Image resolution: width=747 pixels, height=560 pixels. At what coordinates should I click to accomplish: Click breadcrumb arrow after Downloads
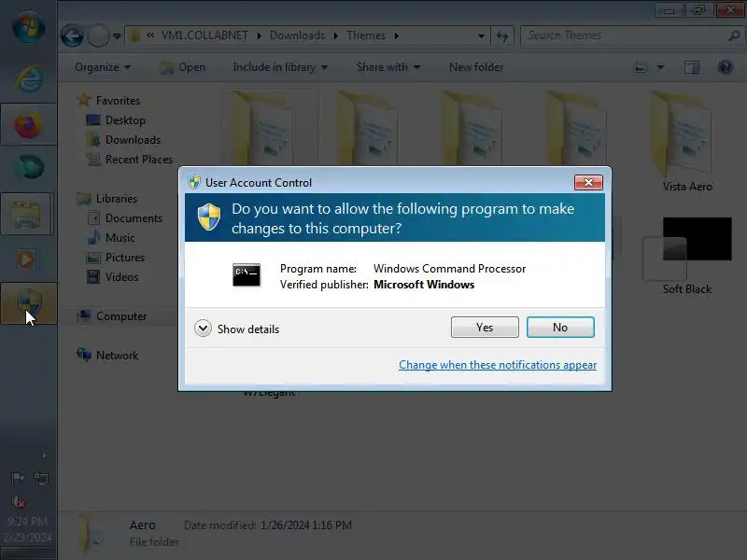[335, 36]
